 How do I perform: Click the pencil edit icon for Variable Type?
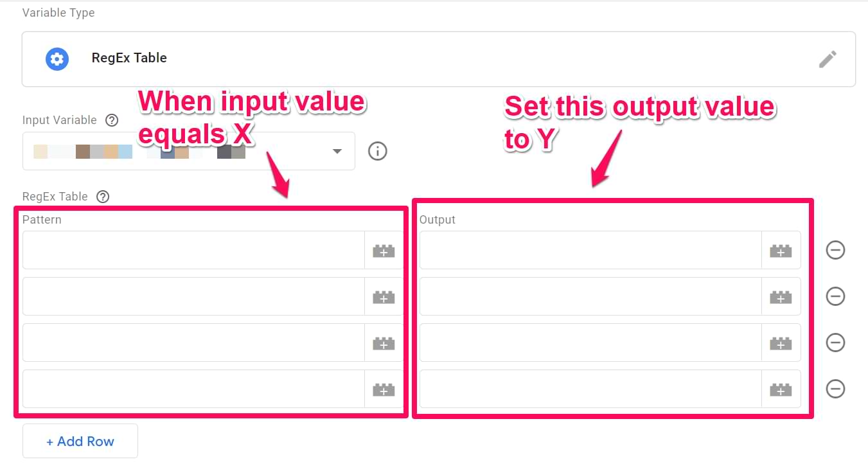click(x=828, y=59)
